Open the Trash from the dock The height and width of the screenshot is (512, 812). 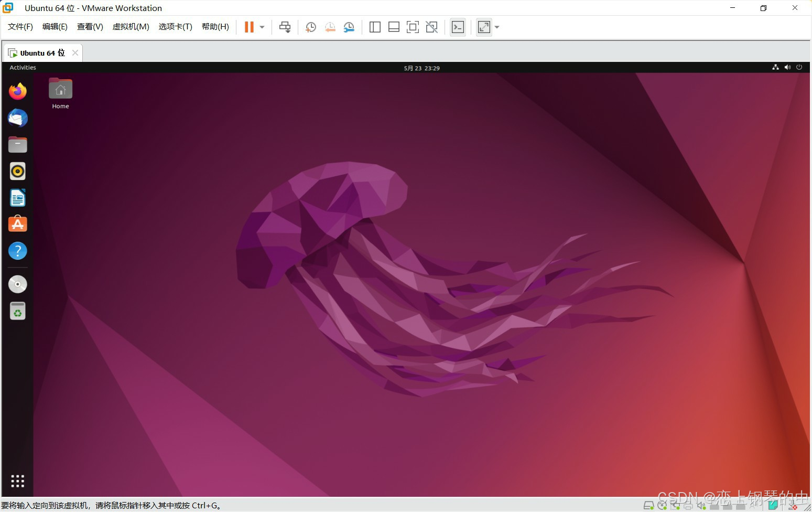pyautogui.click(x=18, y=311)
